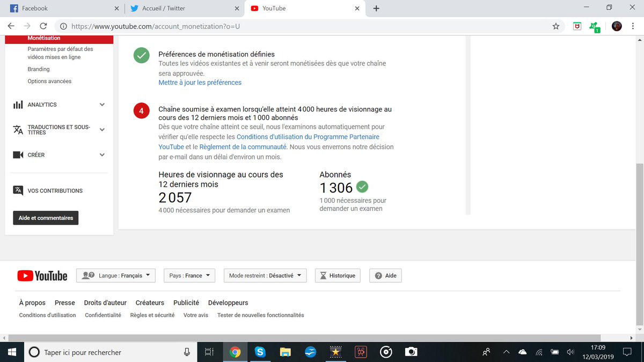Go back to the previous page

click(x=11, y=26)
